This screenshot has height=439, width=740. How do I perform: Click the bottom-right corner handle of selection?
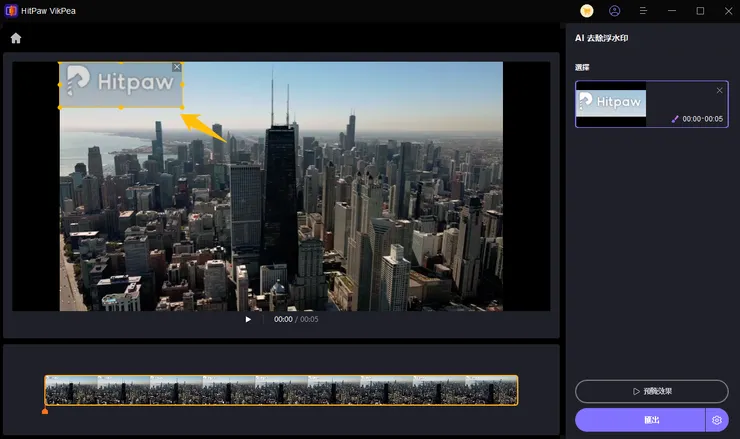pos(183,107)
